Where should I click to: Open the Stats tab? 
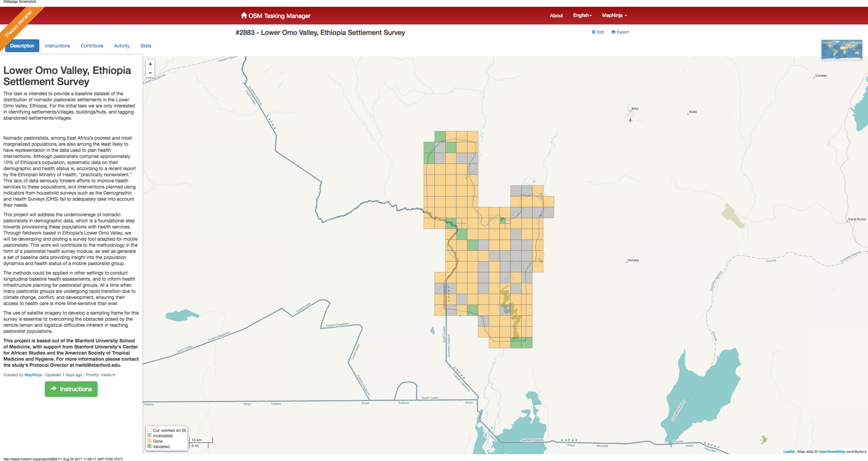[145, 46]
